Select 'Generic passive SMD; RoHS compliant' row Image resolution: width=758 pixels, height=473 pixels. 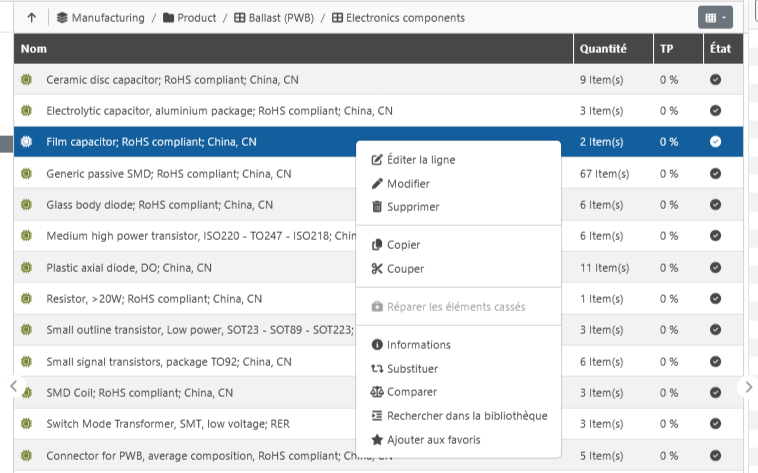point(378,174)
